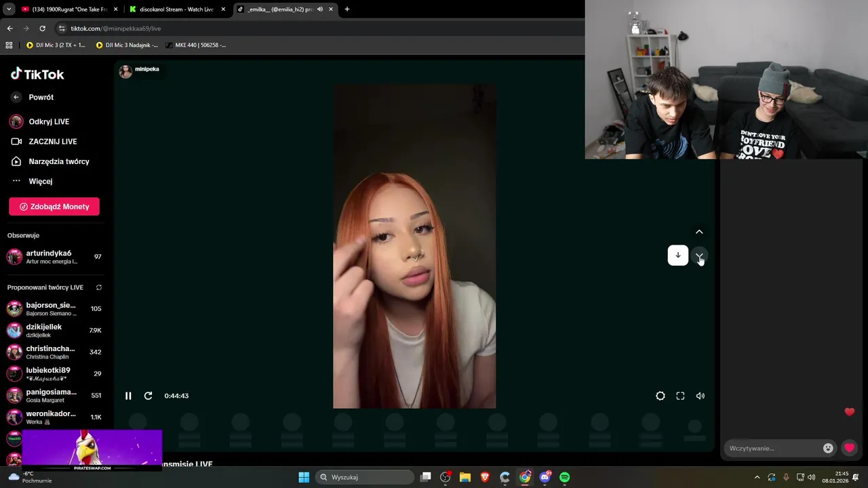The height and width of the screenshot is (488, 868).
Task: Open Discord from the taskbar
Action: [545, 477]
